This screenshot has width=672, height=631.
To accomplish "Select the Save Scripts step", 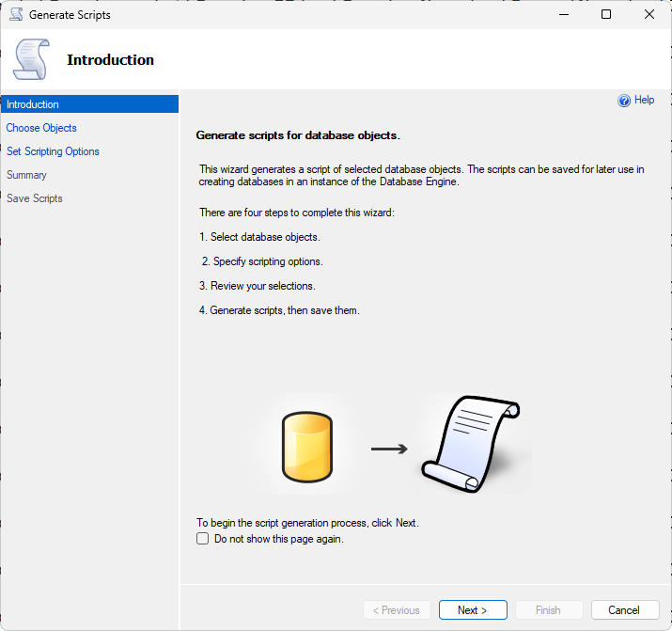I will pyautogui.click(x=34, y=198).
